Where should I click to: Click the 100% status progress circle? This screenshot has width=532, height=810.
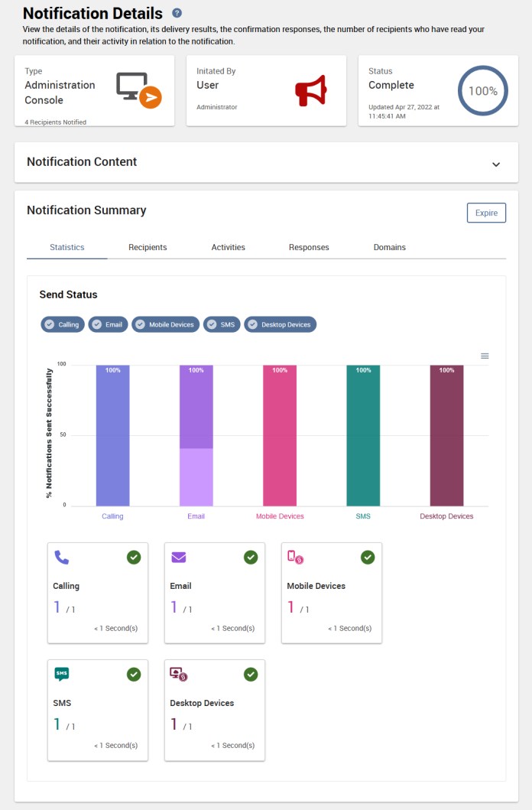(x=482, y=90)
